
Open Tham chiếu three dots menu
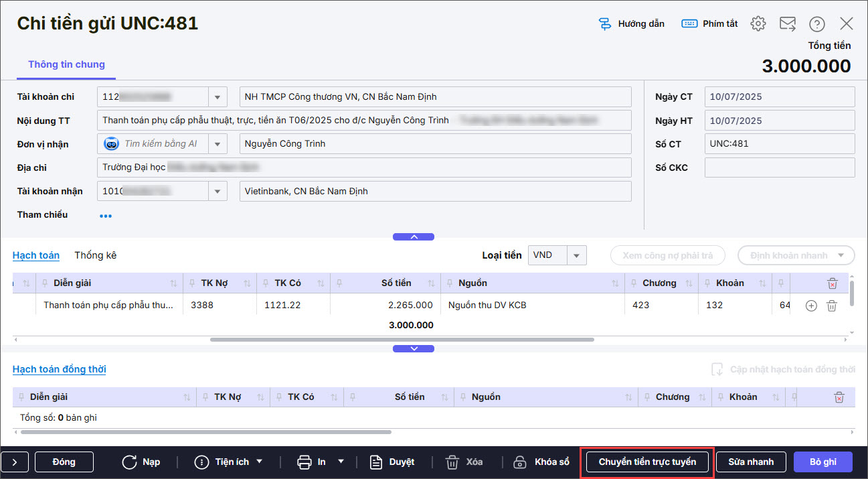click(x=106, y=216)
